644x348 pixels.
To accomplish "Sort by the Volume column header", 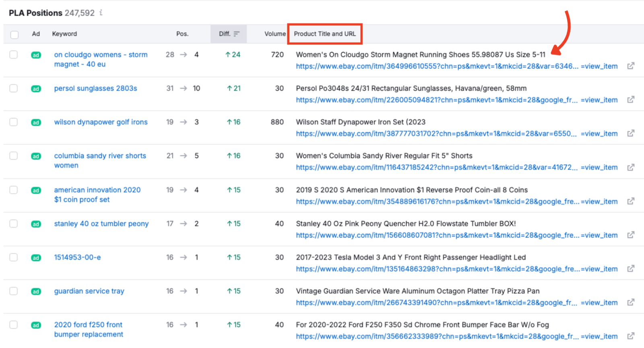I will coord(275,34).
